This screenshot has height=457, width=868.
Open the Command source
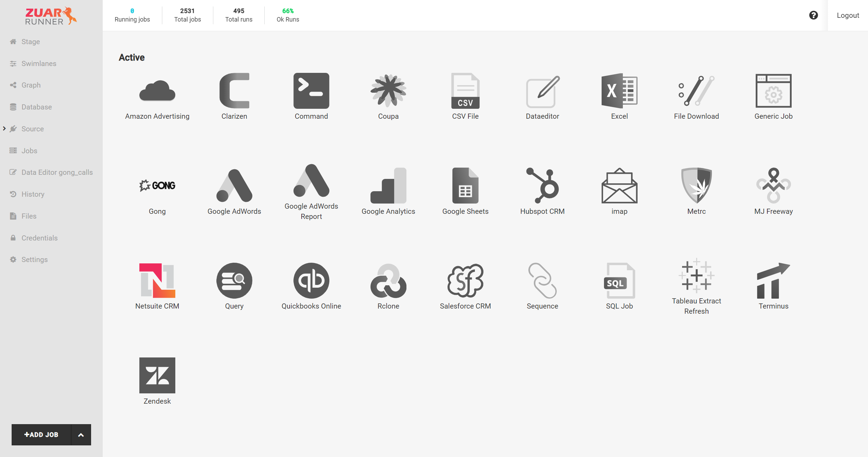click(311, 91)
